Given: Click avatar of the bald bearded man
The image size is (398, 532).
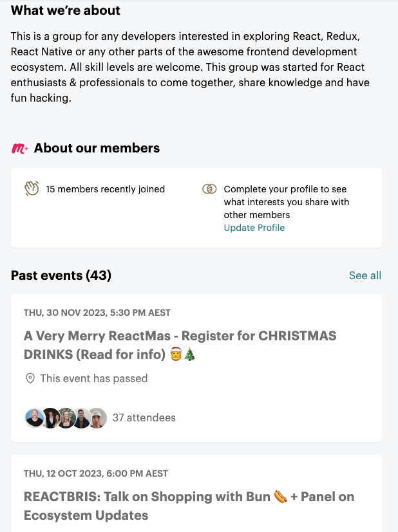Looking at the screenshot, I should point(34,418).
